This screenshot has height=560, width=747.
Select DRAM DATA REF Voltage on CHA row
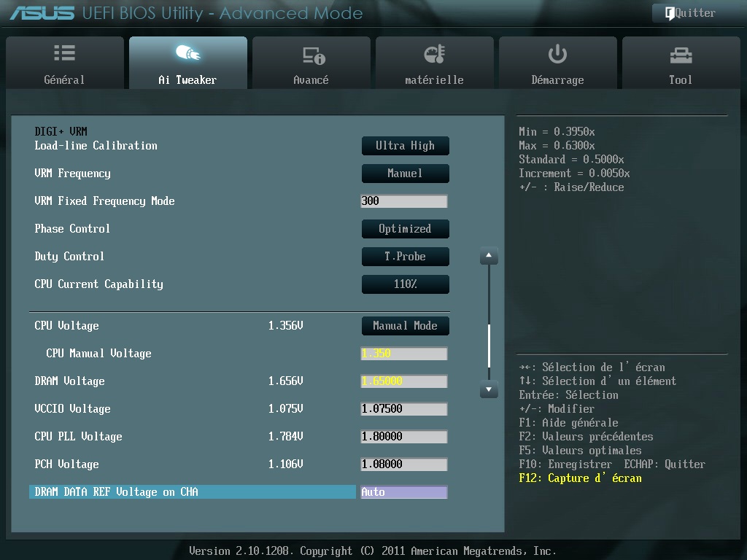pos(193,492)
